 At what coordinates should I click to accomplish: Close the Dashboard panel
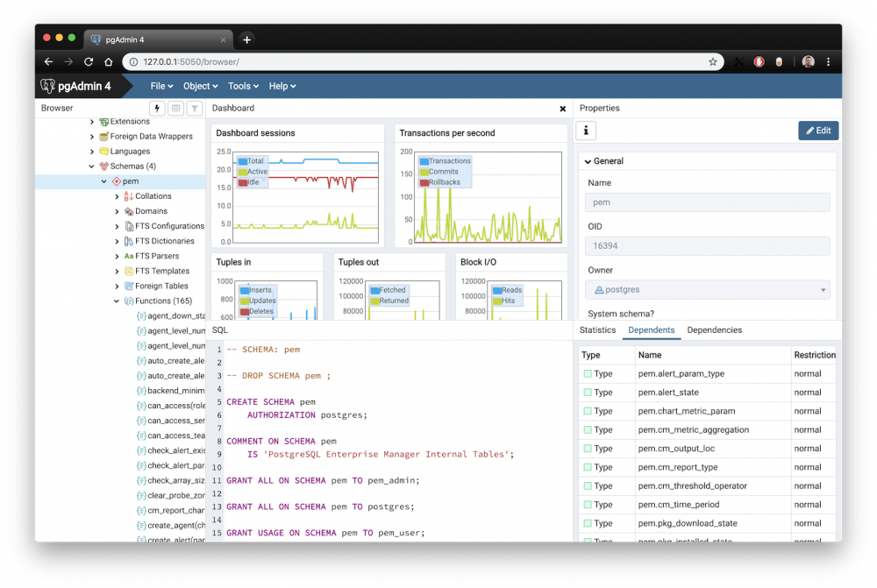coord(563,109)
